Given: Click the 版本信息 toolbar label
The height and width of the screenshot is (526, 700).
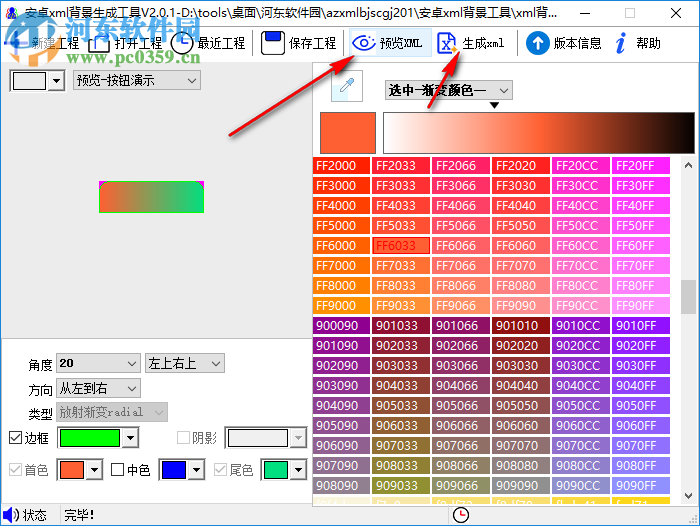Looking at the screenshot, I should pos(578,43).
